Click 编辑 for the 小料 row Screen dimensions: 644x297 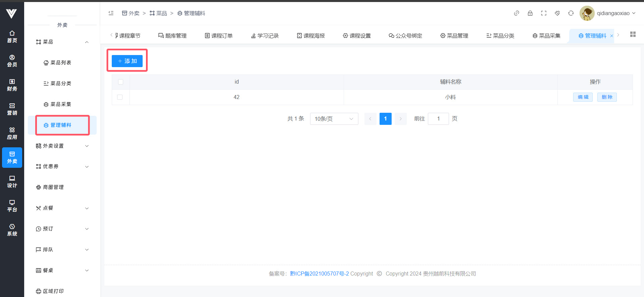click(583, 97)
